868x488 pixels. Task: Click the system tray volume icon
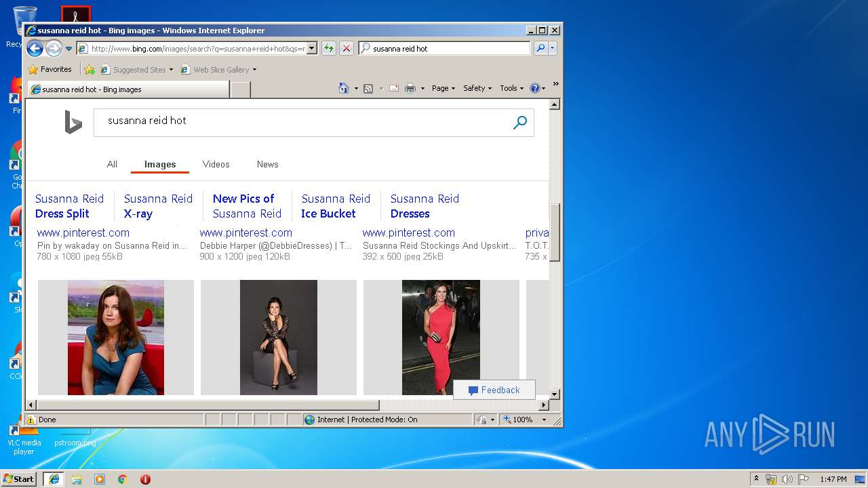point(787,479)
